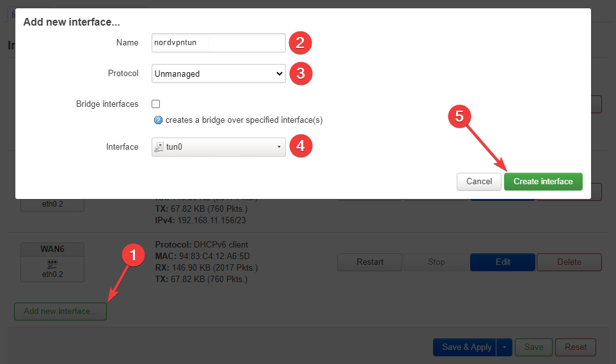616x364 pixels.
Task: Click Add new interface button below WAN6
Action: pyautogui.click(x=60, y=312)
